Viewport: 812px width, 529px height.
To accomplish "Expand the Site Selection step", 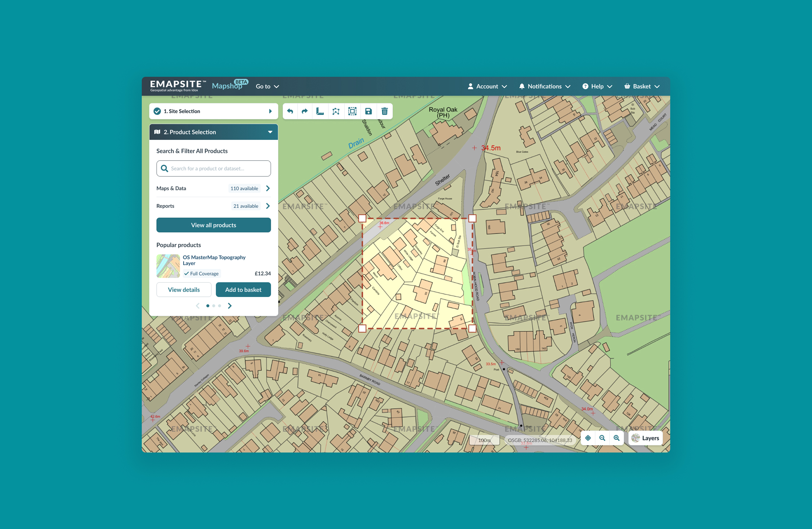I will (x=270, y=111).
